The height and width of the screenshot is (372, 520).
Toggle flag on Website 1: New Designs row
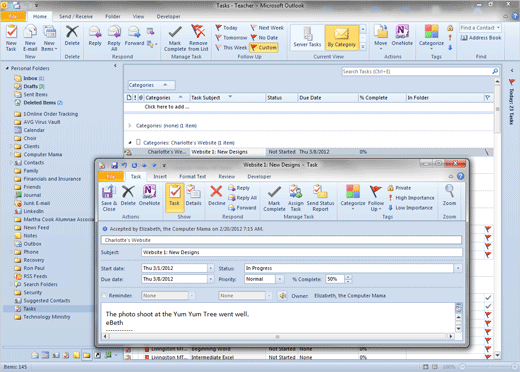[x=488, y=152]
